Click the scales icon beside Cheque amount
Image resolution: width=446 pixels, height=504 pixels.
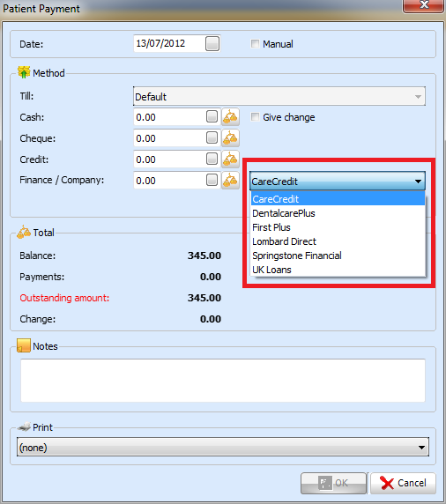click(x=230, y=137)
